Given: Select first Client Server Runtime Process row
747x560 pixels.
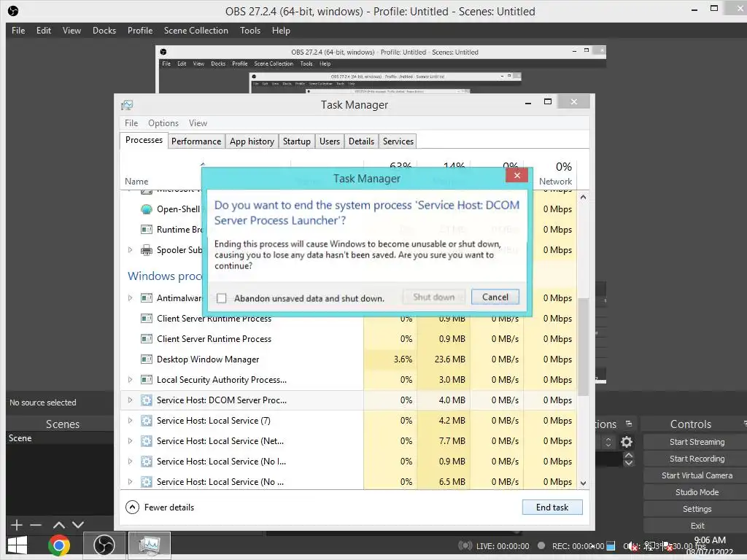Looking at the screenshot, I should tap(348, 318).
